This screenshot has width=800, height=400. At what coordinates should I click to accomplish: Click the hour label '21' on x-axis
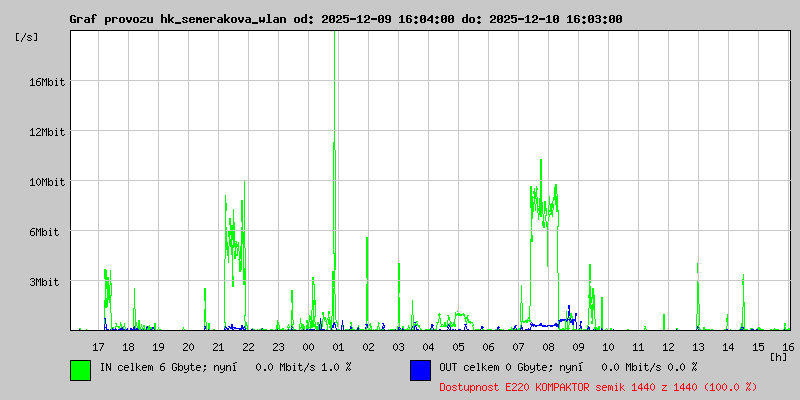(x=218, y=347)
